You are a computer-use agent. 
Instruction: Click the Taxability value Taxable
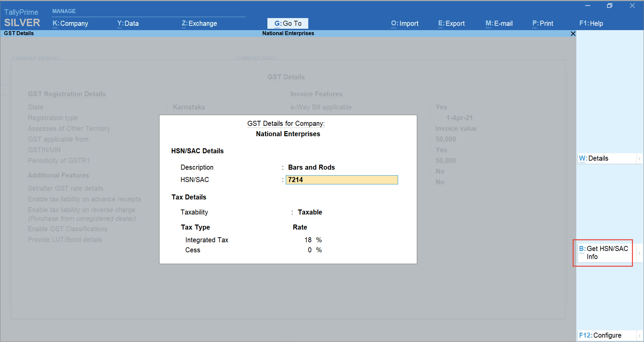(x=310, y=212)
